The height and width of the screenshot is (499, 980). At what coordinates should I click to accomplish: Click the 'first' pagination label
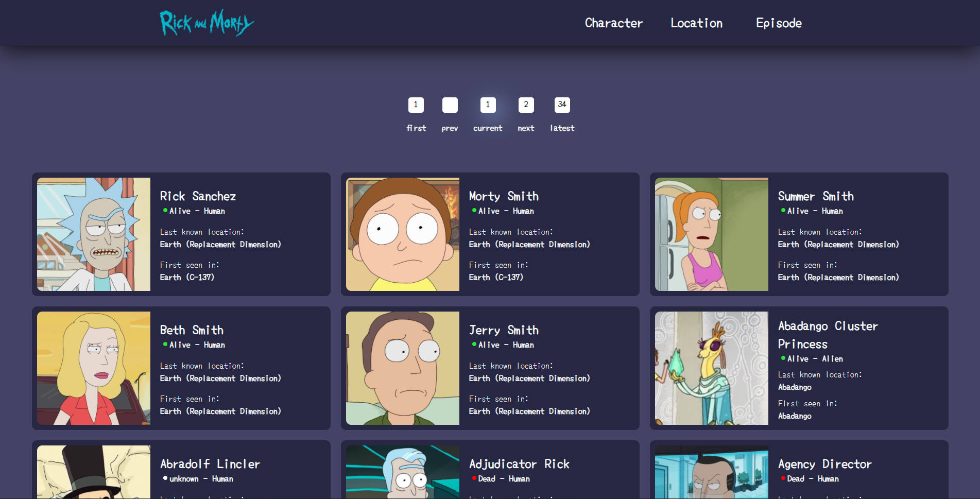[416, 128]
